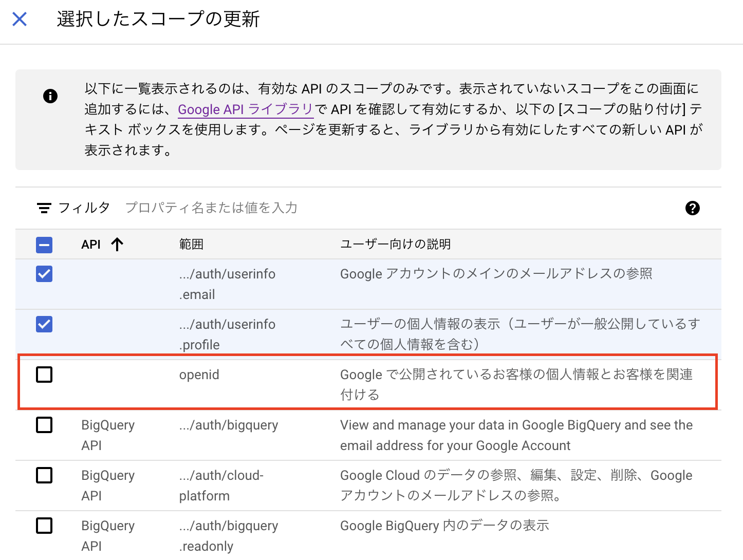Enable the openid scope checkbox

(x=44, y=375)
